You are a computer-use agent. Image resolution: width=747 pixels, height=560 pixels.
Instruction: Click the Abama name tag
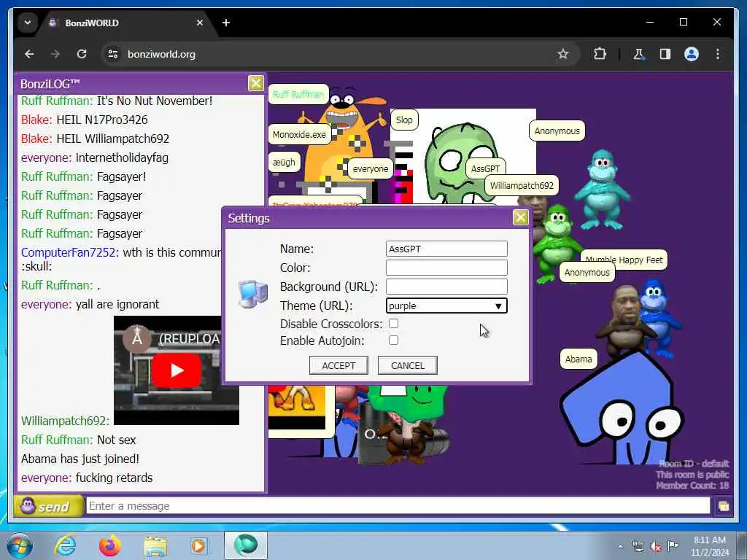tap(578, 359)
